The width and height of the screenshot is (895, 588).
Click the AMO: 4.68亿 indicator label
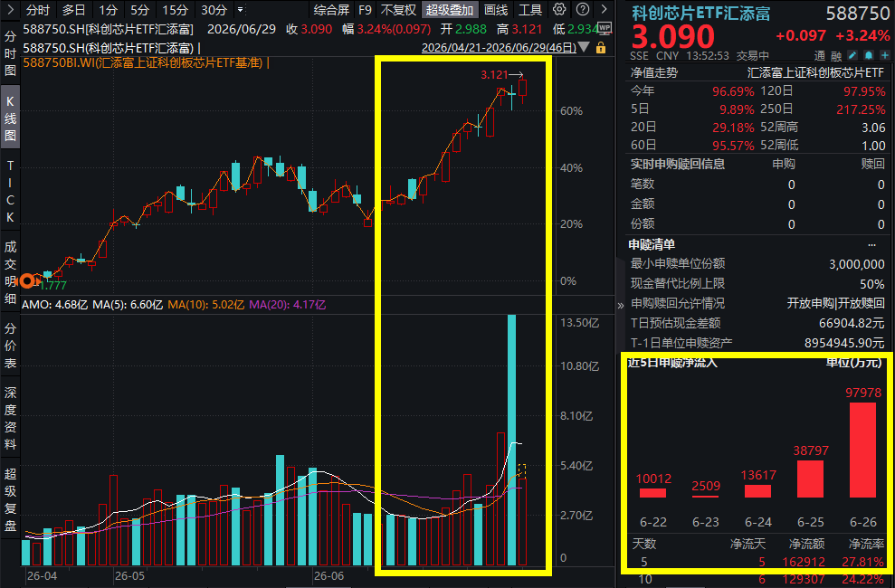click(x=55, y=305)
